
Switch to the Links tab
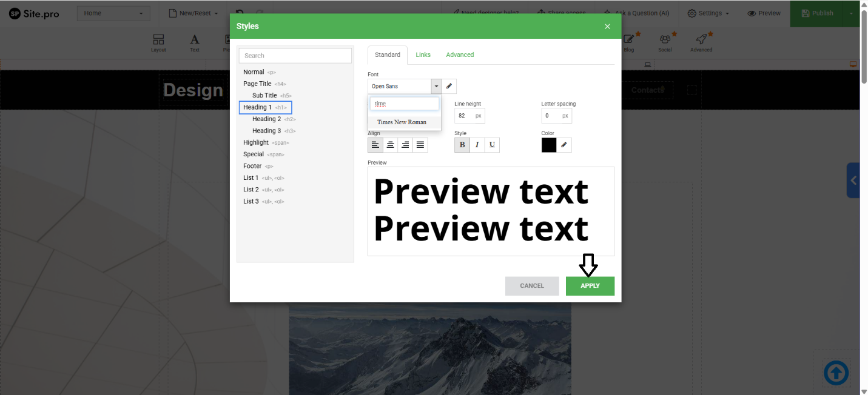point(423,55)
